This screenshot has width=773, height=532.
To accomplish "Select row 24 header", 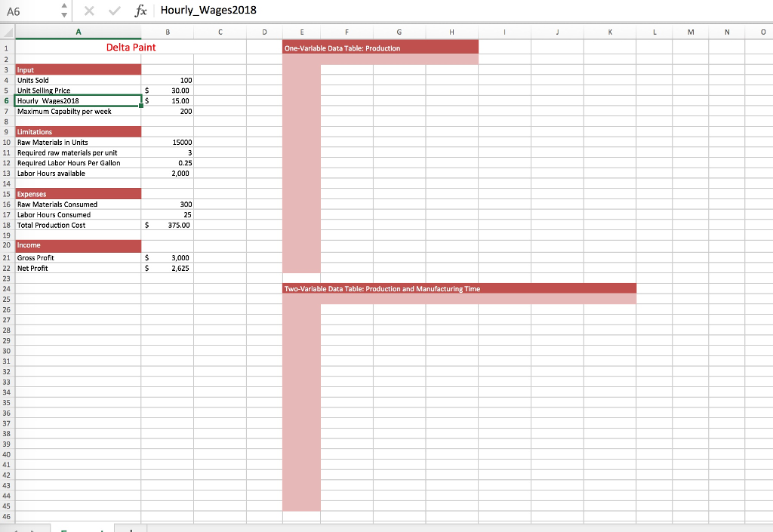I will pos(7,289).
